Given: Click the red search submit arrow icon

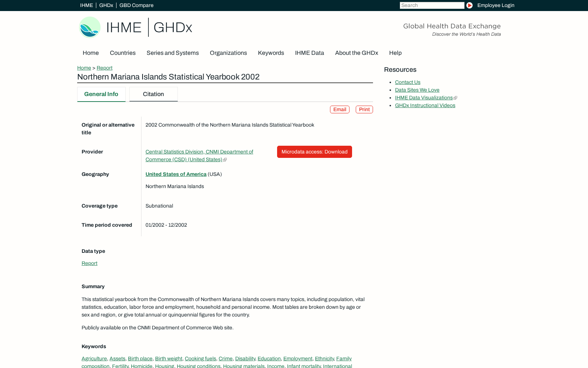Looking at the screenshot, I should tap(469, 5).
